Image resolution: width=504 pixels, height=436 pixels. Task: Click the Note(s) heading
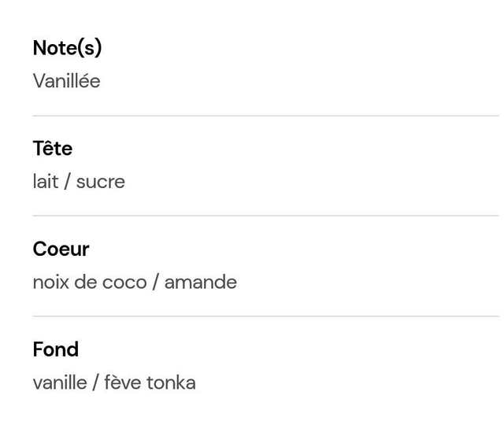[x=67, y=48]
